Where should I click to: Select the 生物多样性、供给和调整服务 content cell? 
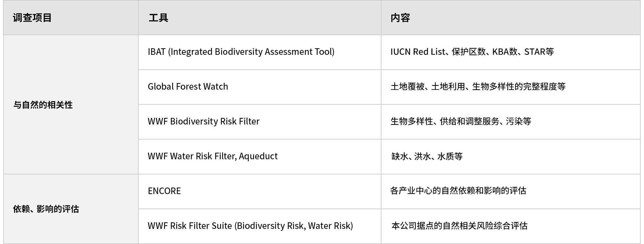511,122
